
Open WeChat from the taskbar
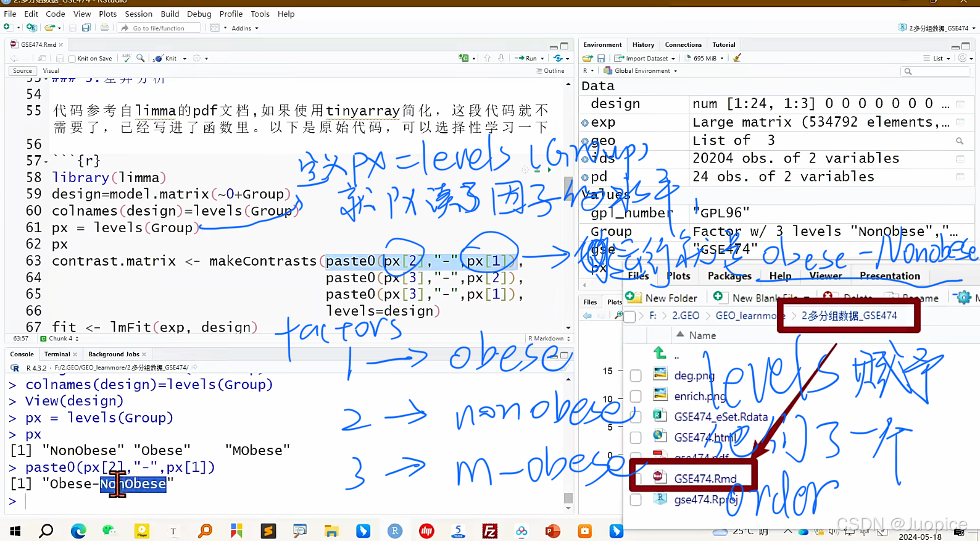click(109, 531)
